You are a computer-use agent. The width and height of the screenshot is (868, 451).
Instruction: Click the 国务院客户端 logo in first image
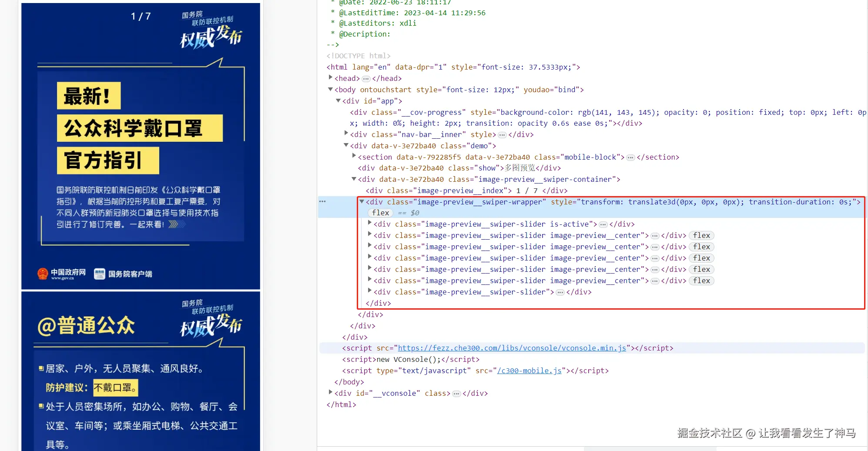pos(123,274)
